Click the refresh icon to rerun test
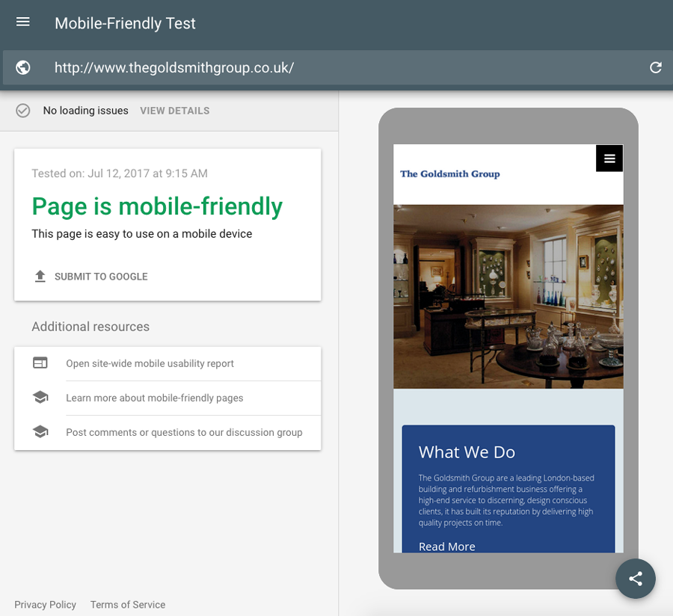This screenshot has width=673, height=616. tap(655, 67)
